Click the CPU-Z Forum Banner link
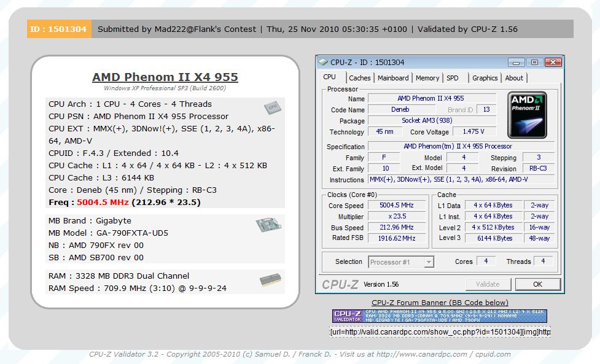The image size is (600, 364). coord(440,303)
